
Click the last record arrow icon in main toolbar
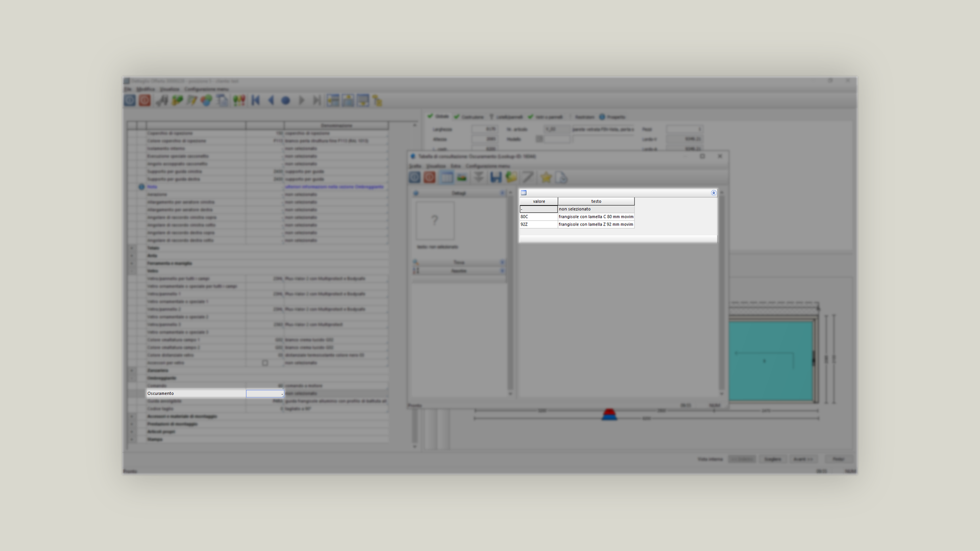[316, 101]
